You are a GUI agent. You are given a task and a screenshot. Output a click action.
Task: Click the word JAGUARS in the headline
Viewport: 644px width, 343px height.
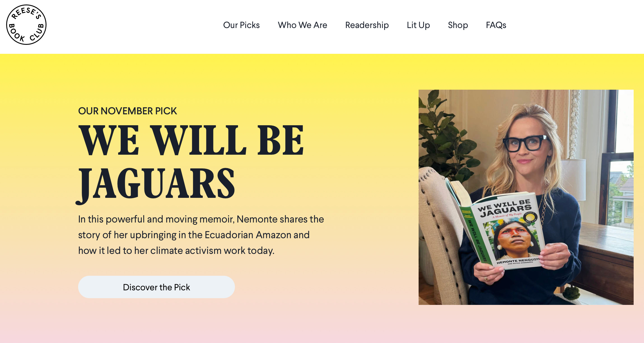156,184
